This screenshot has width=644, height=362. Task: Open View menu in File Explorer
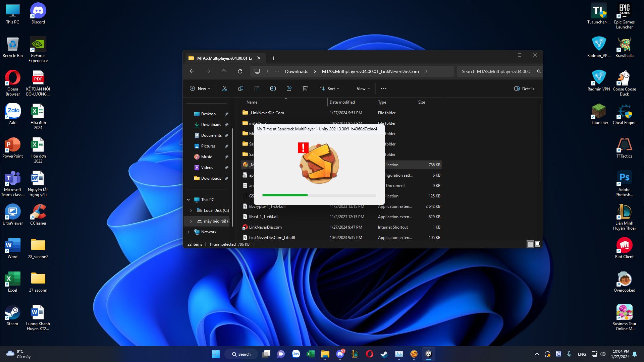pos(359,88)
